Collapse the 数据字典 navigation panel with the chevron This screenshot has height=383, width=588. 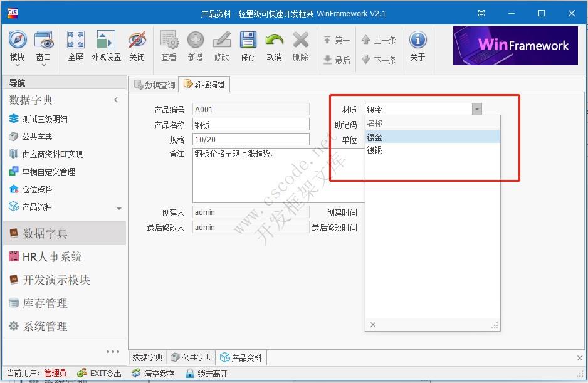click(116, 99)
